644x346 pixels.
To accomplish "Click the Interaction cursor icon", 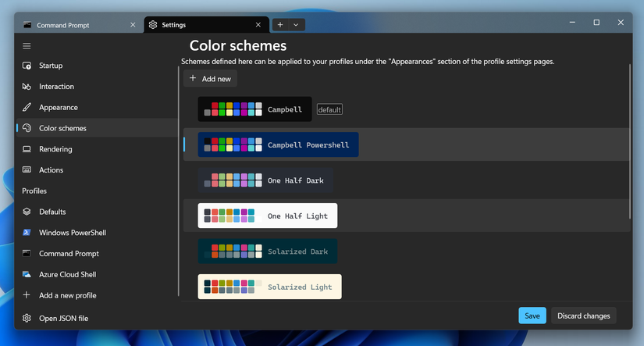I will pos(27,87).
